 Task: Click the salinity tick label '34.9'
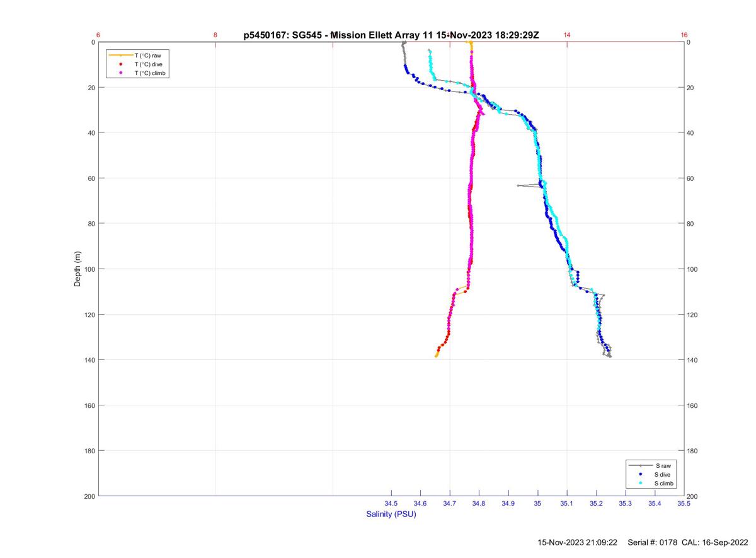coord(508,504)
